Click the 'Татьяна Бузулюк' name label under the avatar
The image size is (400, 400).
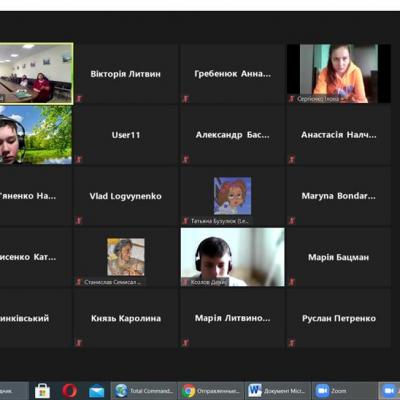220,221
